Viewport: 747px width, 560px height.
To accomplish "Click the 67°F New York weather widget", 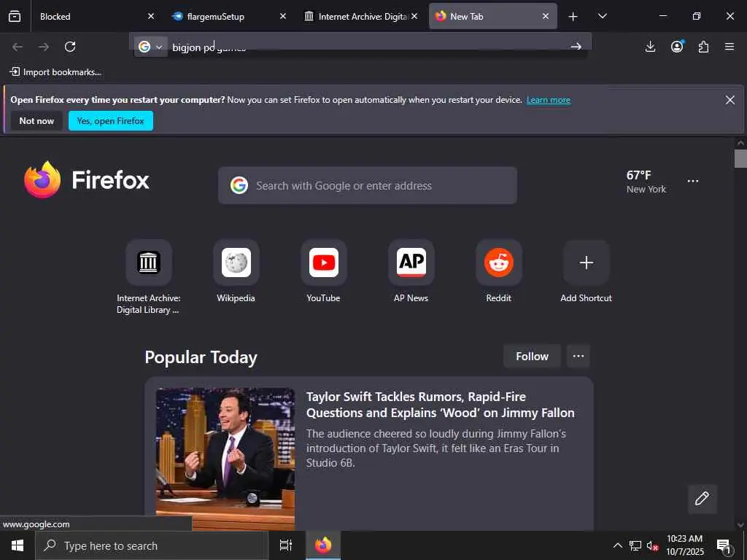I will tap(646, 182).
